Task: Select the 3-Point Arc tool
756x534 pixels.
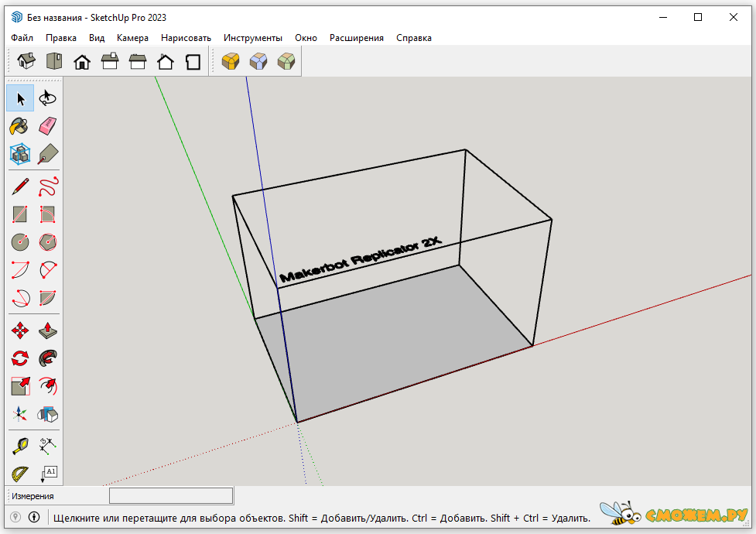Action: [20, 298]
